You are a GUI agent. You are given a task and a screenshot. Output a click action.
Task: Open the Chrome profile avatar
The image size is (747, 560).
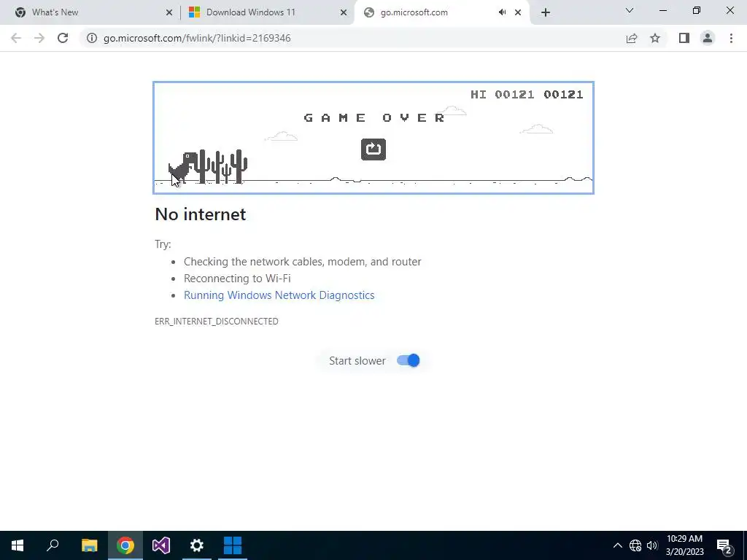708,38
